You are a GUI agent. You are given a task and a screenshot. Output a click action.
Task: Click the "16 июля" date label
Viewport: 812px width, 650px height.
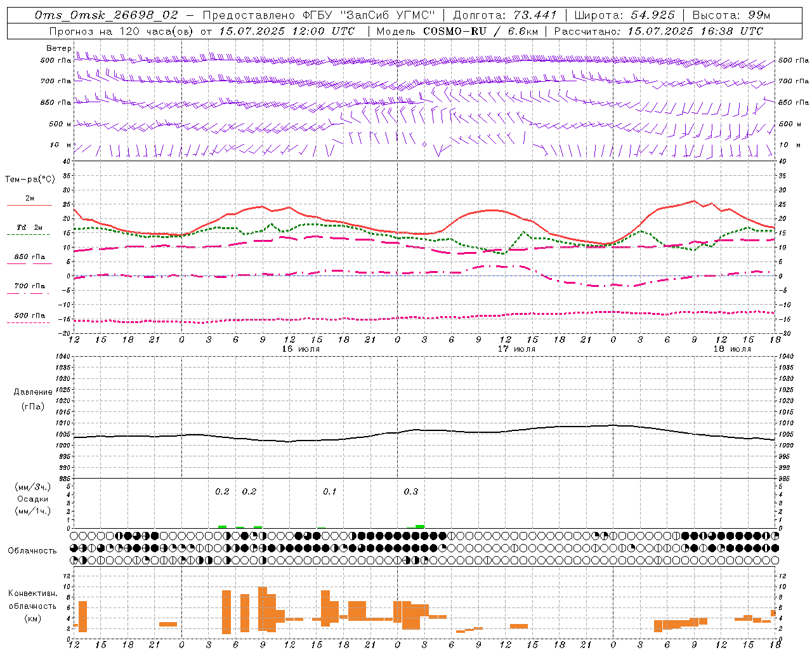point(301,349)
